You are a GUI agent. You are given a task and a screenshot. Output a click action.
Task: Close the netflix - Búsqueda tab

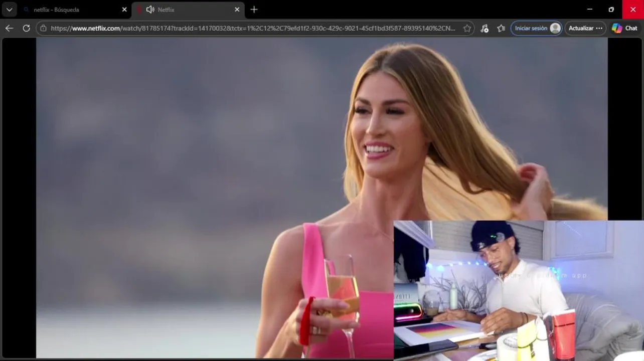tap(124, 10)
